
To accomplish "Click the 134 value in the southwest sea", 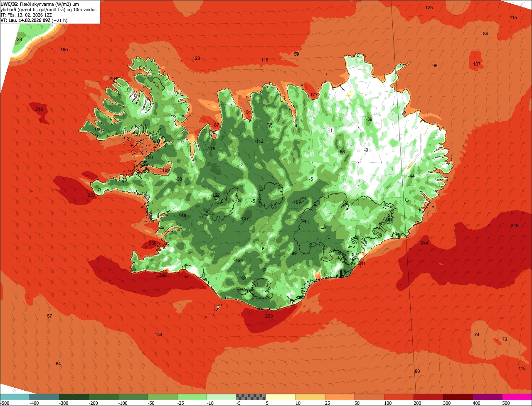I will click(158, 335).
